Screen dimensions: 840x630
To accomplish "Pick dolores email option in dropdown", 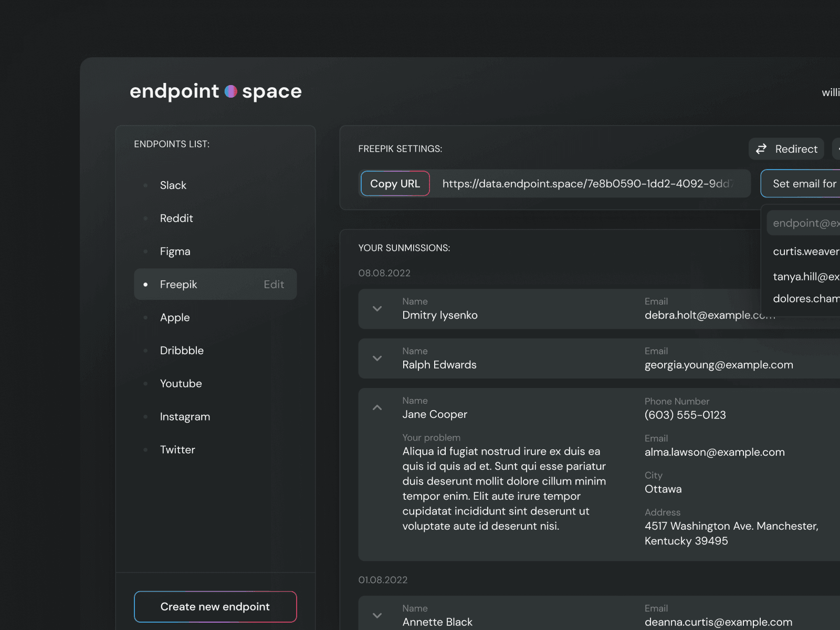I will (806, 299).
